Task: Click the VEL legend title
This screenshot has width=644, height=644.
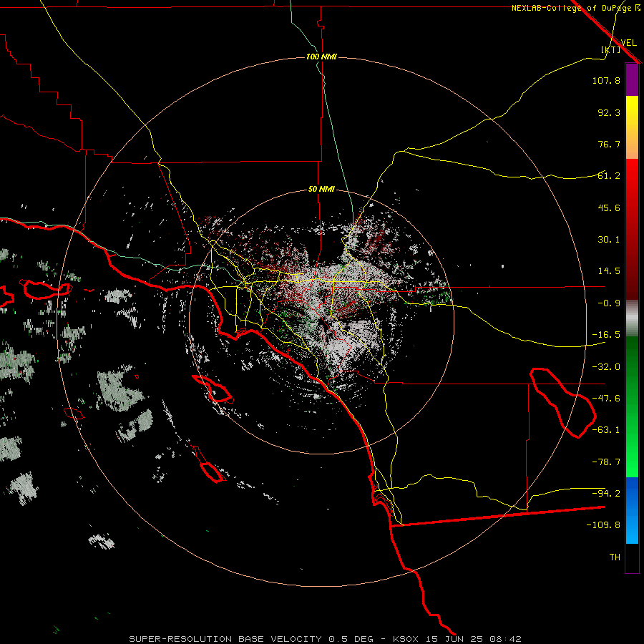Action: tap(629, 43)
